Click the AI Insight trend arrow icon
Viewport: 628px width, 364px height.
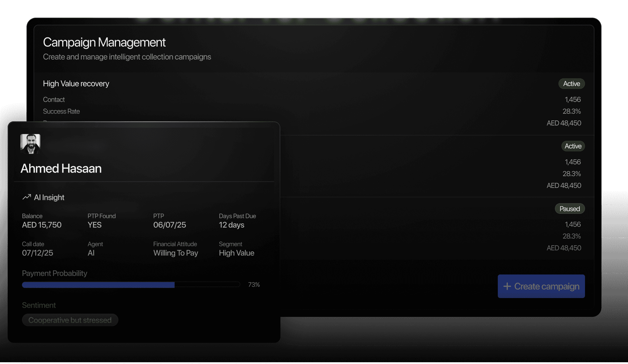[x=27, y=197]
